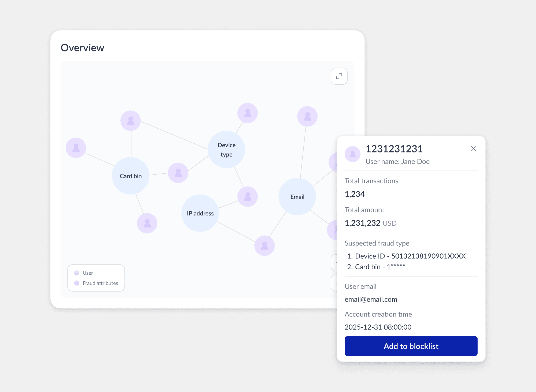Image resolution: width=536 pixels, height=392 pixels.
Task: Click the Fraud attributes legend entry
Action: pyautogui.click(x=96, y=283)
